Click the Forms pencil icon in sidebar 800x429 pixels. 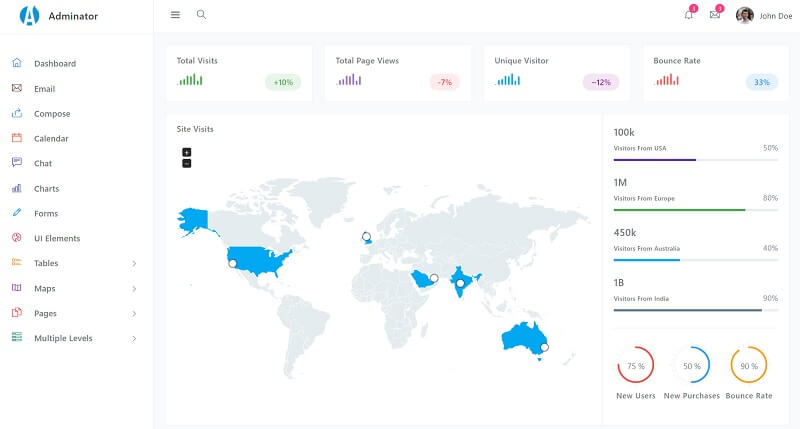coord(17,213)
